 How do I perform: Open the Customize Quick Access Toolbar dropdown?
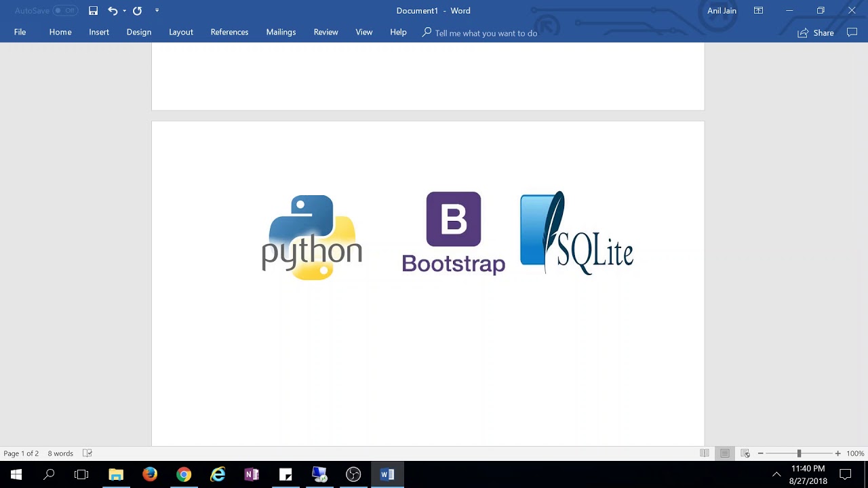pos(157,11)
